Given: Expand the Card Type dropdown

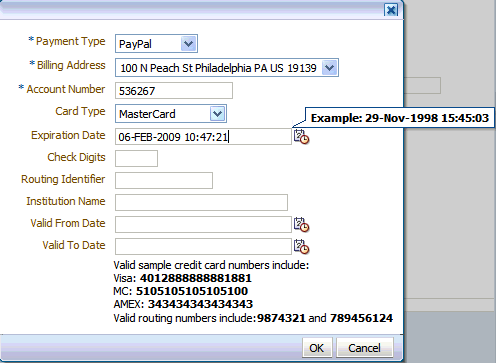Looking at the screenshot, I should pos(218,114).
